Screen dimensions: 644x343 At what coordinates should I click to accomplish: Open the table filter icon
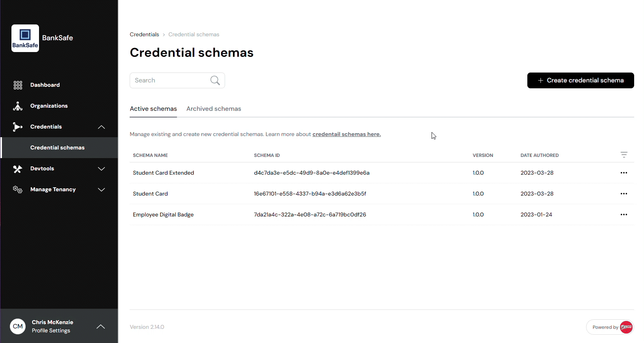coord(624,155)
